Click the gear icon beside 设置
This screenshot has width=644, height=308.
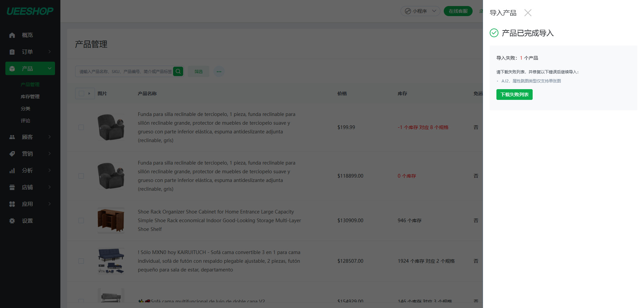tap(12, 221)
